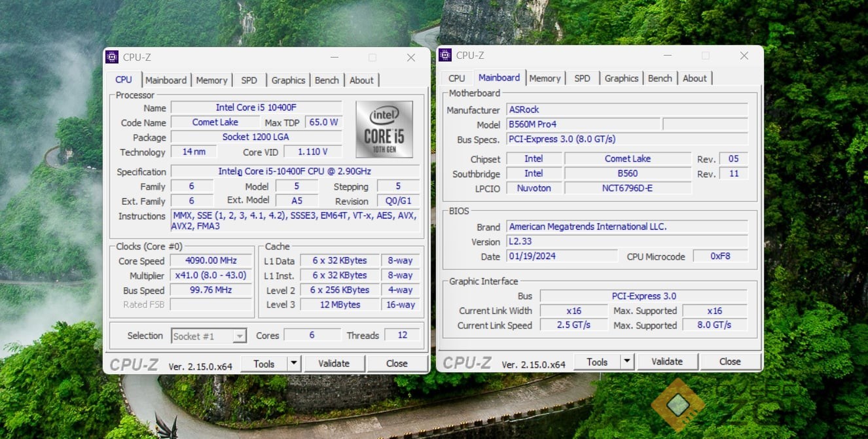The width and height of the screenshot is (868, 439).
Task: Click the Tools button in left window
Action: coord(264,364)
